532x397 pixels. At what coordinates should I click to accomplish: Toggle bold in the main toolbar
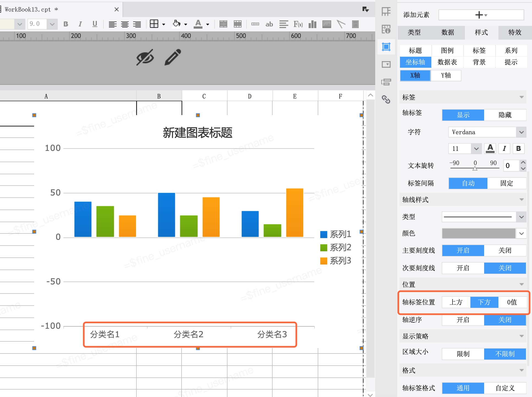65,24
